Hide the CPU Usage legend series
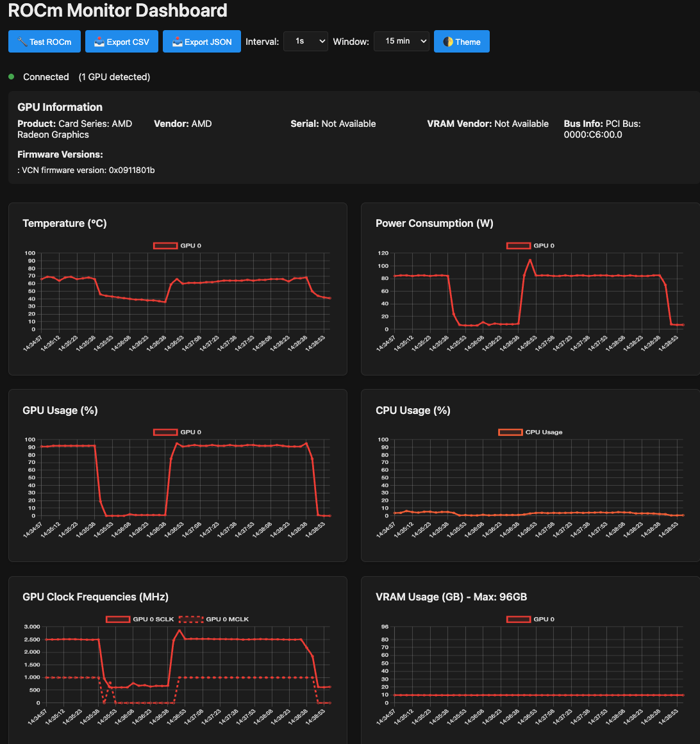This screenshot has width=700, height=744. tap(530, 432)
